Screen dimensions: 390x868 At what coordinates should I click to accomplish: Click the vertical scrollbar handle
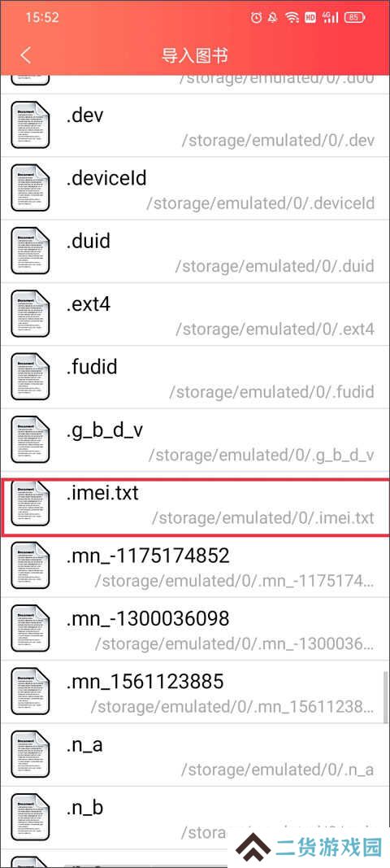386,696
